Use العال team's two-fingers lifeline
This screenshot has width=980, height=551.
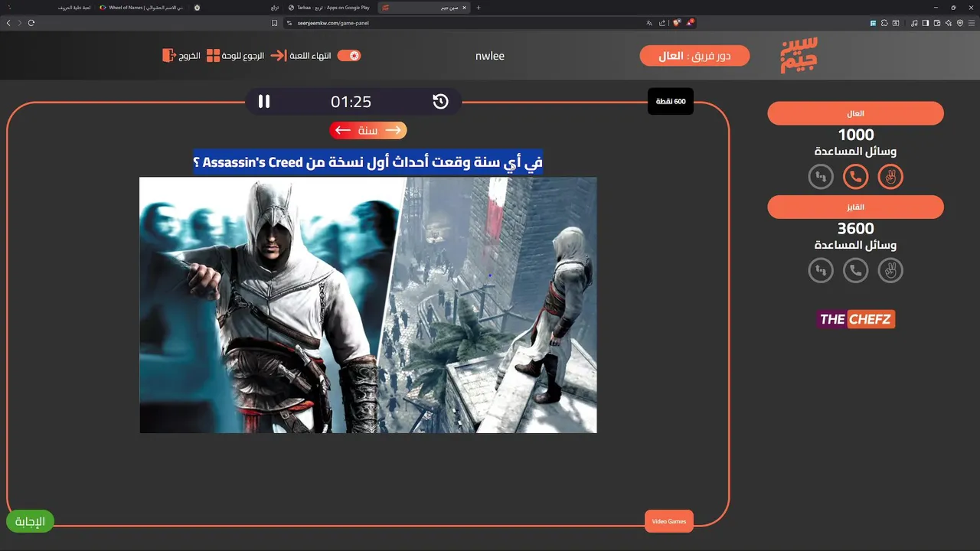point(890,177)
